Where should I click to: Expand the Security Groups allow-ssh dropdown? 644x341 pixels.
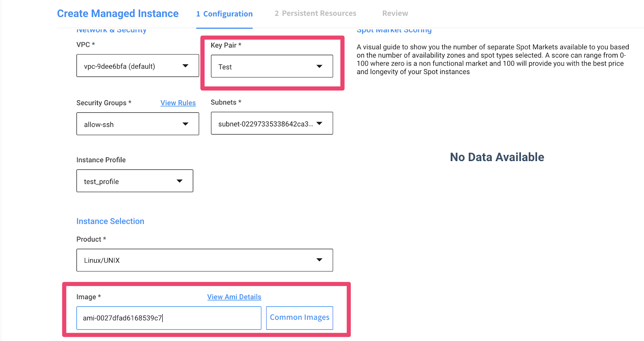(138, 124)
